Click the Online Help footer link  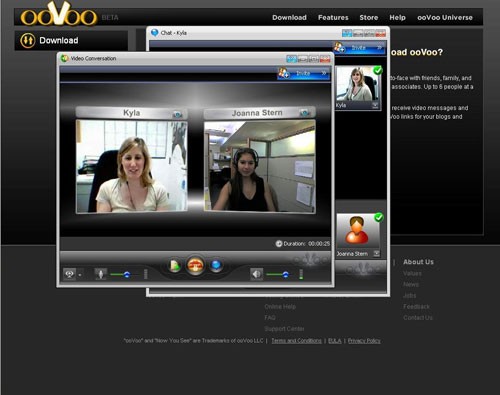280,307
